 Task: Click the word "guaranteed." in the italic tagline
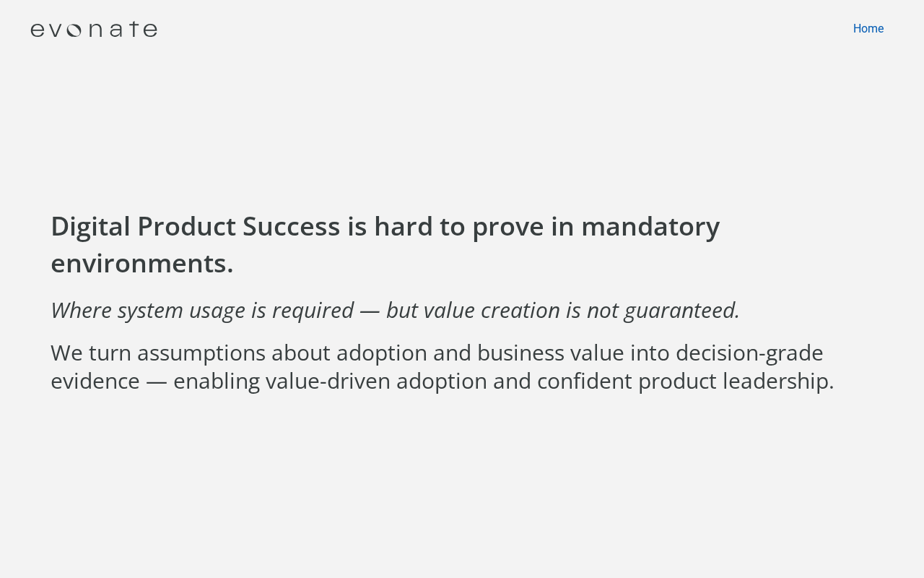click(681, 310)
